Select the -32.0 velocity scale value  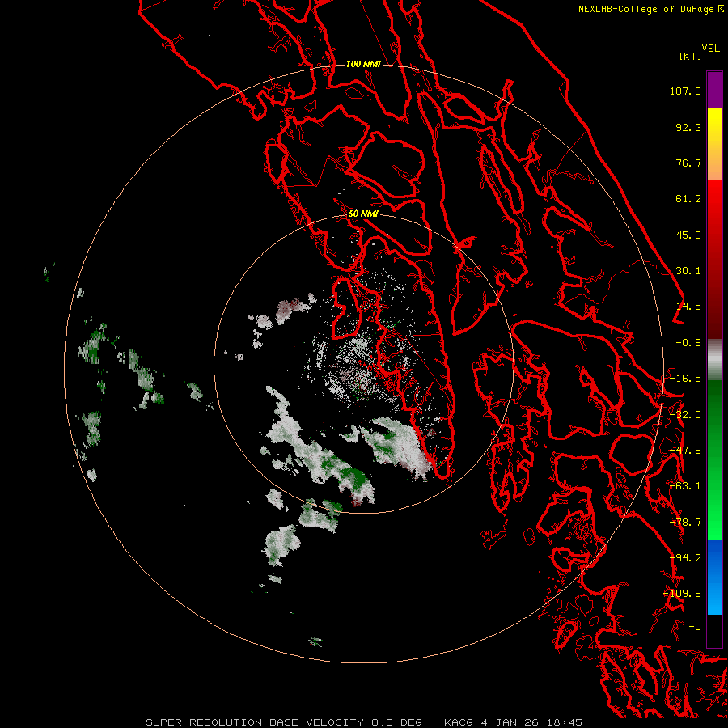click(685, 415)
